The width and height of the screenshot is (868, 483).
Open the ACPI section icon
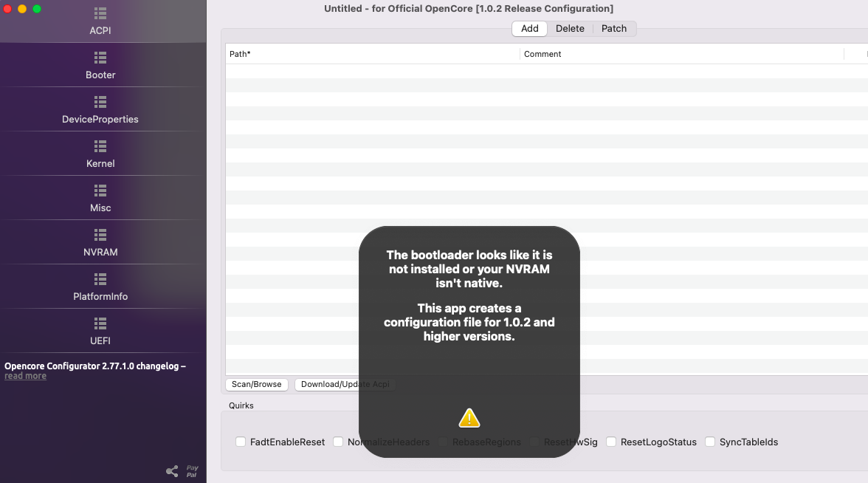pyautogui.click(x=100, y=13)
